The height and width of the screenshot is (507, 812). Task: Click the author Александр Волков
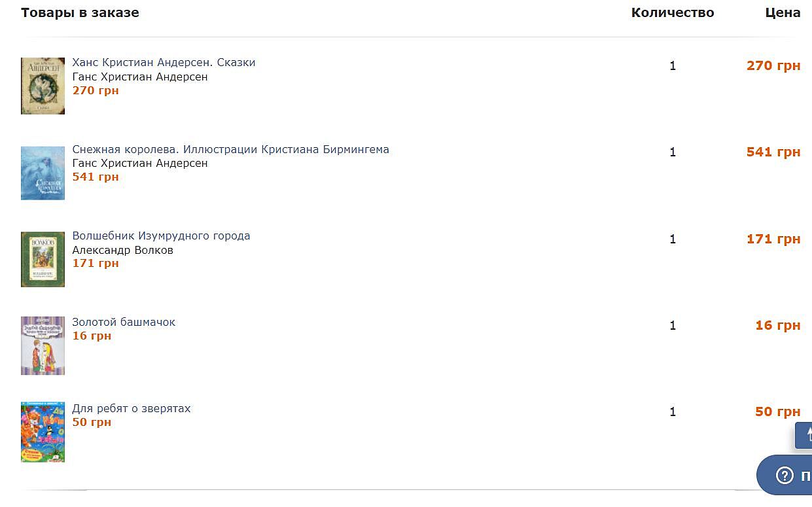click(122, 250)
